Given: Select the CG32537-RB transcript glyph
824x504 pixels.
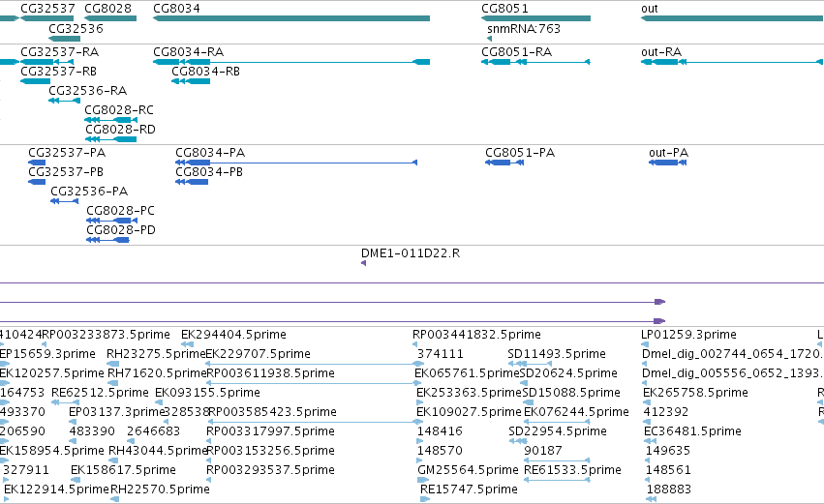Looking at the screenshot, I should [x=35, y=81].
